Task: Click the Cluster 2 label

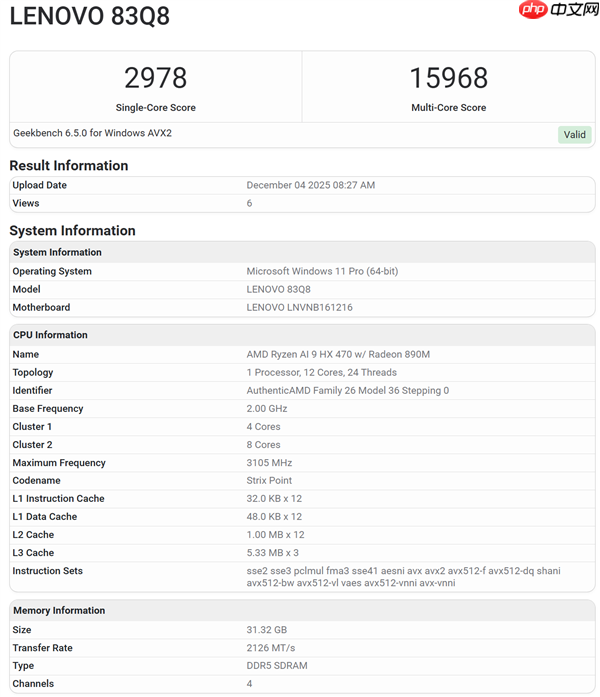Action: [32, 445]
